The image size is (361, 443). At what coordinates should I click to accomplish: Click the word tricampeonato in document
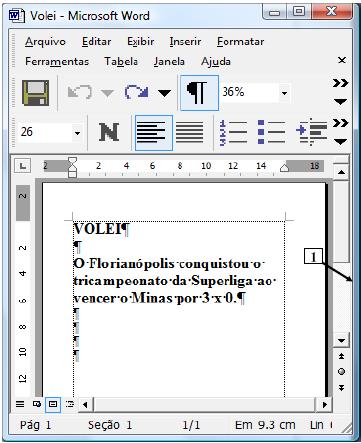(121, 281)
